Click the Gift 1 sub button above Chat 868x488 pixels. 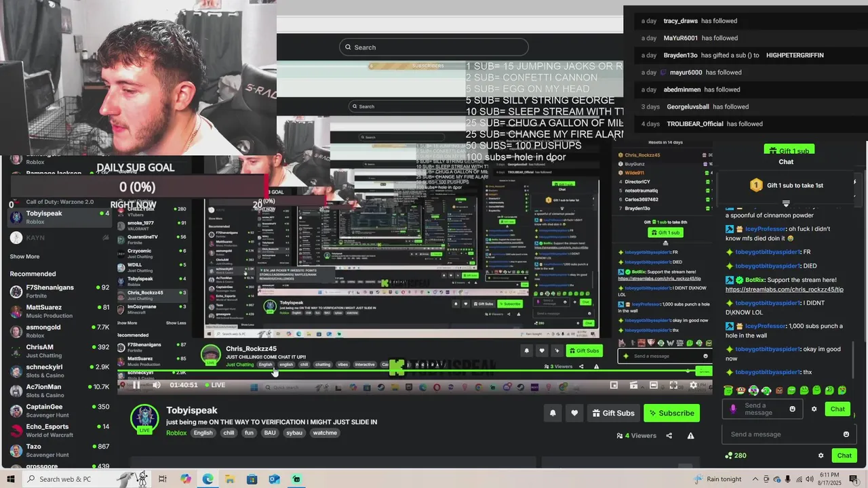click(x=789, y=150)
